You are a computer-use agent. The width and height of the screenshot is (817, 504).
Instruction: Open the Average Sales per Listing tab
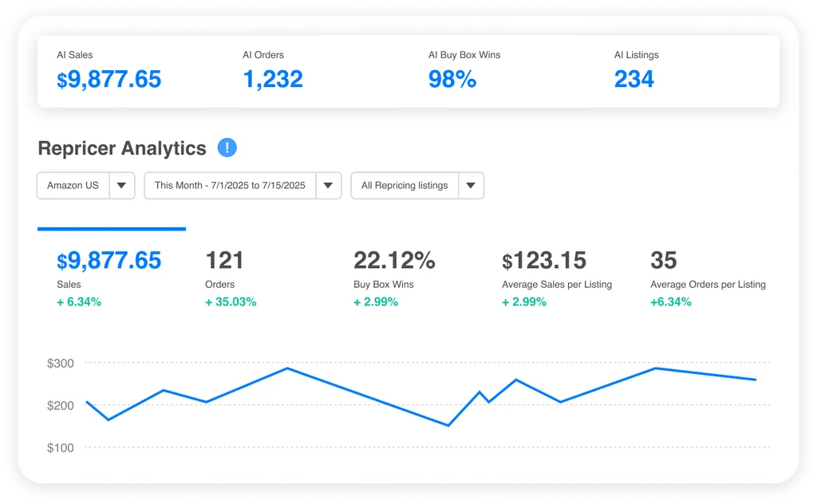click(556, 279)
